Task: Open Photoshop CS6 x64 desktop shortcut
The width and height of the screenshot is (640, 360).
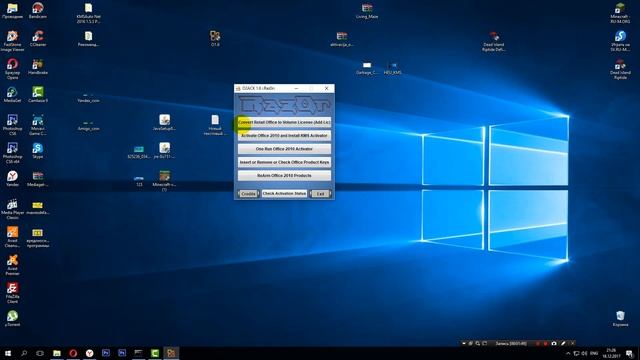Action: 12,153
